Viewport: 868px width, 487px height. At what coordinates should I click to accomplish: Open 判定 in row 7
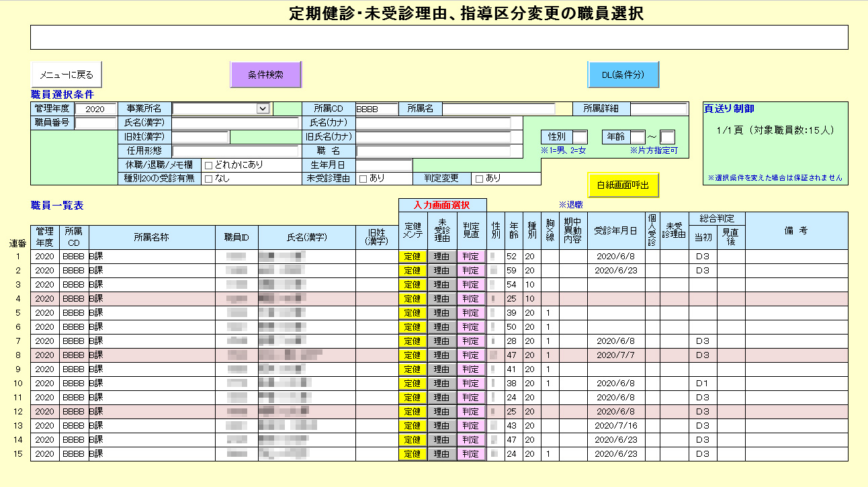pos(471,341)
